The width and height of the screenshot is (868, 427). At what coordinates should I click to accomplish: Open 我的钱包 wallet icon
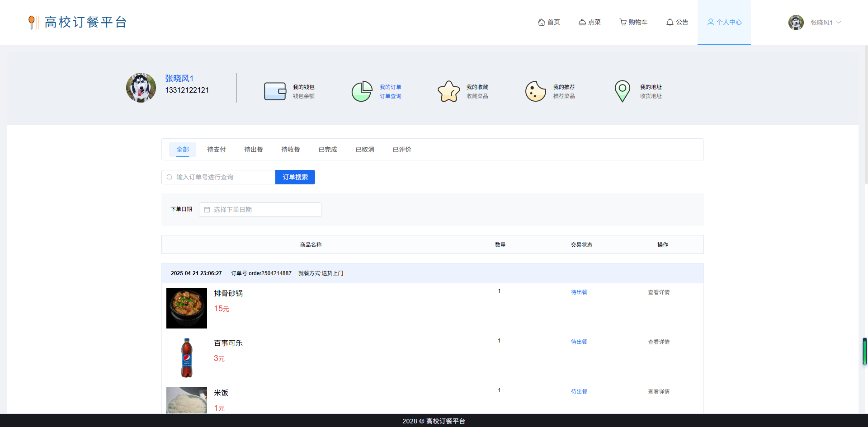click(275, 91)
